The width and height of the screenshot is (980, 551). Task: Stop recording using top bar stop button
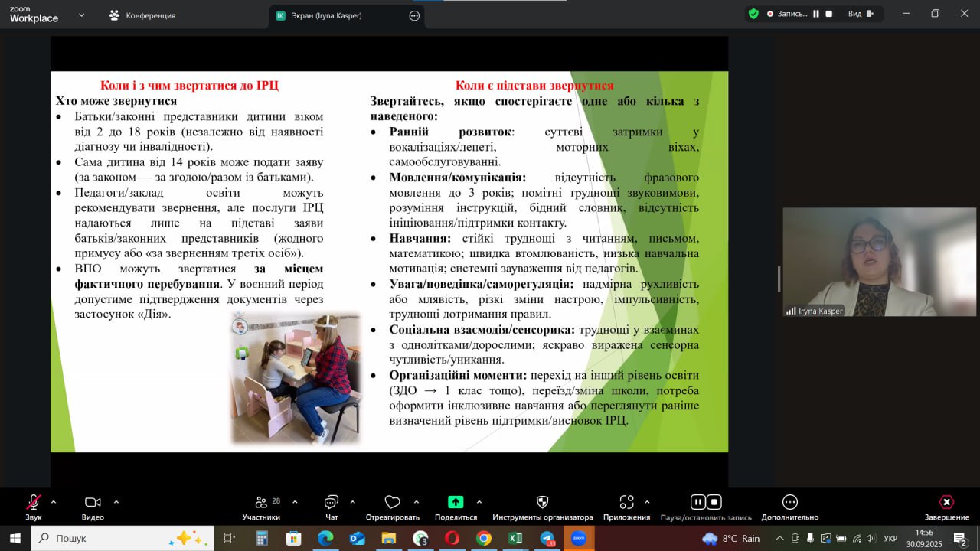pyautogui.click(x=828, y=14)
